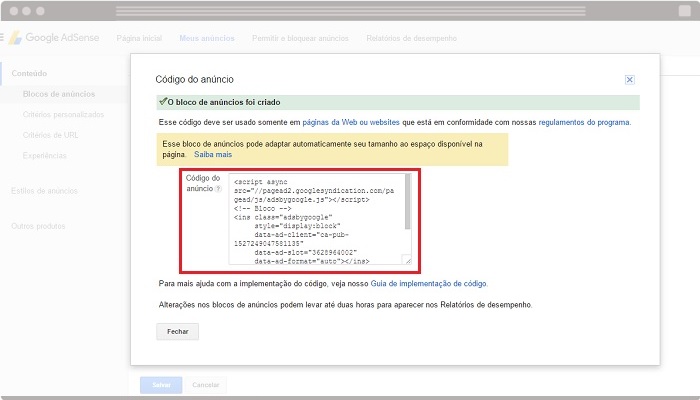Click the 'Código do anúncio' dialog title

[195, 79]
